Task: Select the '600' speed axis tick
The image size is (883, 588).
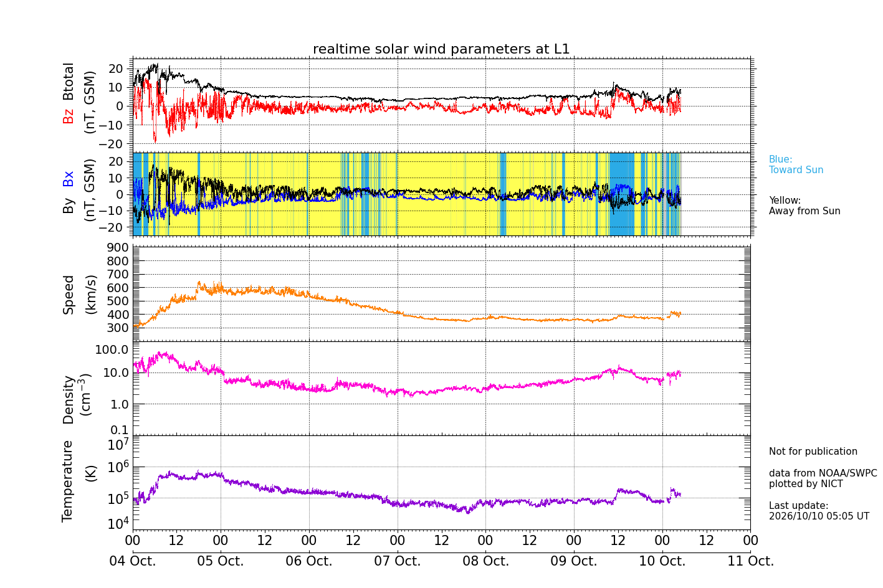Action: point(118,288)
